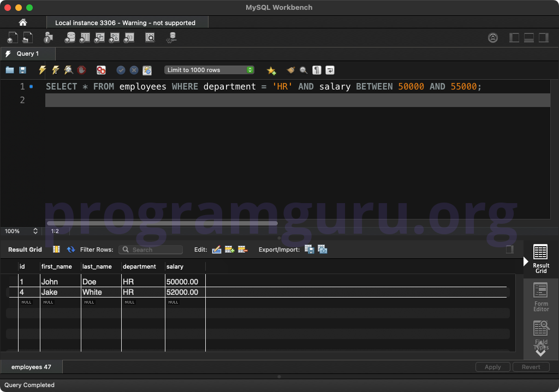Rollback the current transaction
Viewport: 559px width, 392px height.
[x=134, y=70]
